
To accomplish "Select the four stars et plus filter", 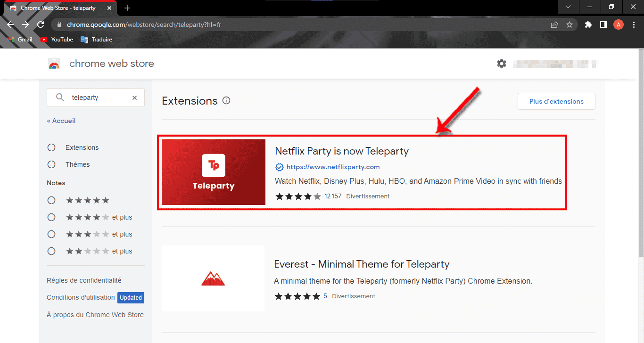I will [51, 217].
